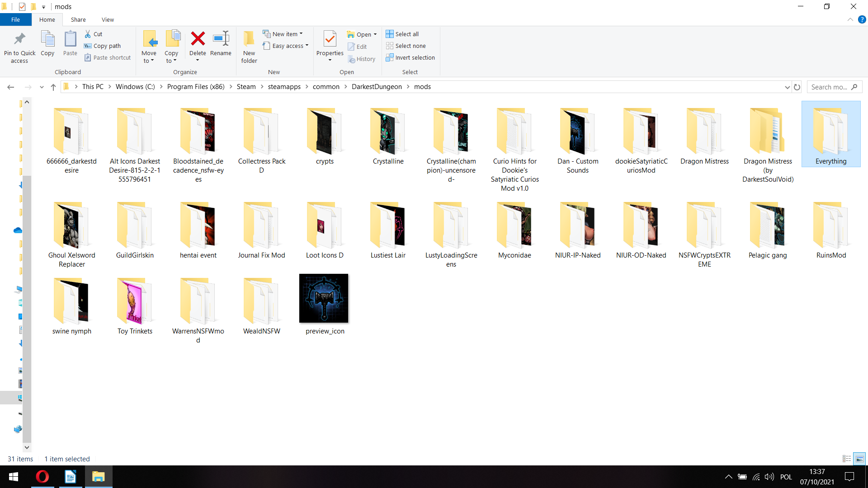Switch to the View ribbon tab
The height and width of the screenshot is (488, 868).
(108, 19)
